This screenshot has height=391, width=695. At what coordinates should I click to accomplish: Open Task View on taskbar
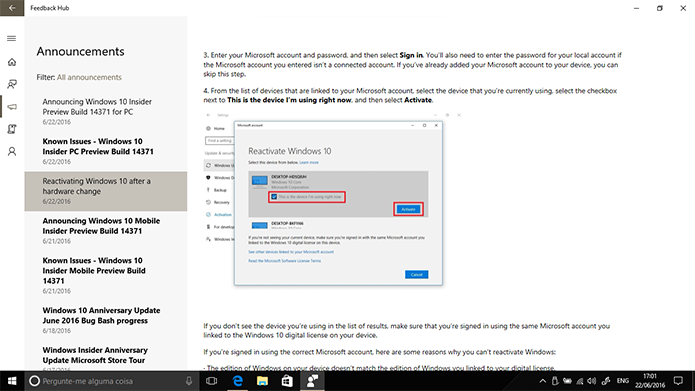pos(212,381)
